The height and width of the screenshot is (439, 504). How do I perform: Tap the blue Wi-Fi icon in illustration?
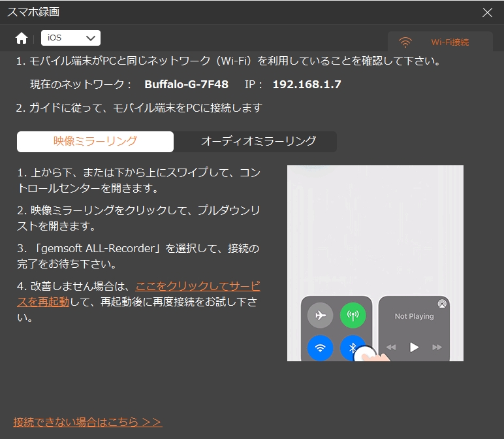(x=319, y=348)
